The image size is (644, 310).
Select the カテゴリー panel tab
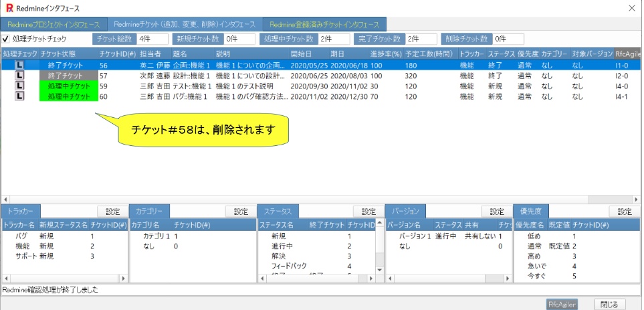pos(149,212)
